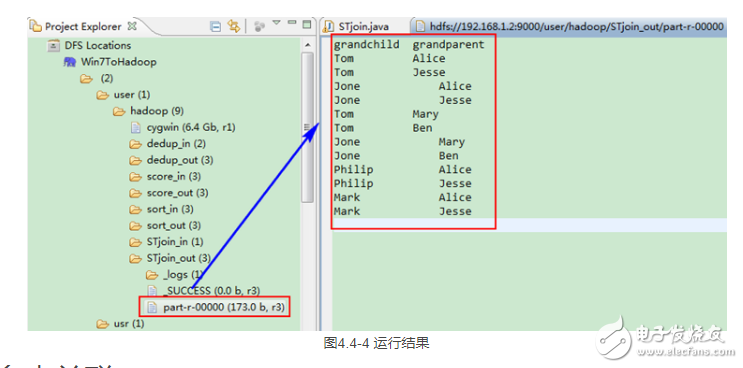Click Collapse All icon in Project Explorer
743x368 pixels.
215,26
